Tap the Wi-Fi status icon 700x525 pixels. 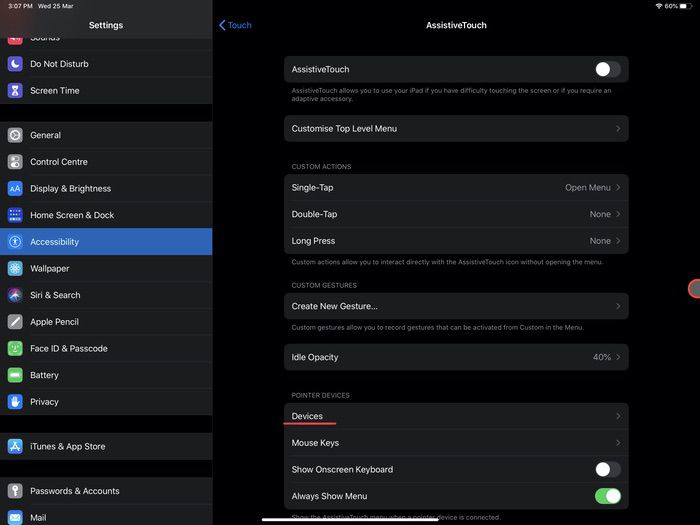659,6
